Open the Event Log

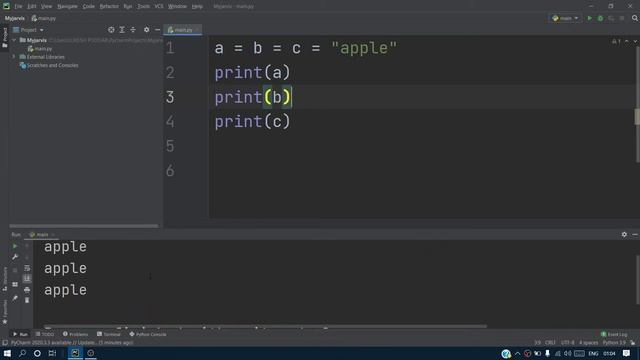pos(614,334)
